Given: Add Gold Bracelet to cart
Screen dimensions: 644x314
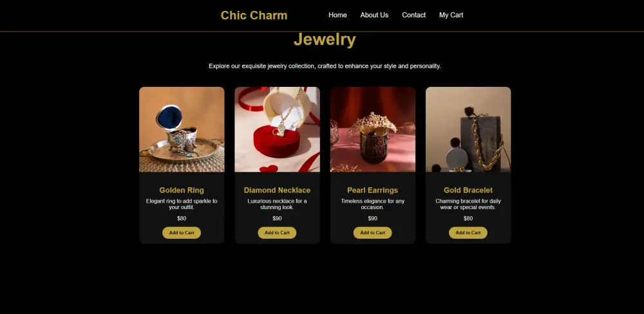Looking at the screenshot, I should pos(468,233).
